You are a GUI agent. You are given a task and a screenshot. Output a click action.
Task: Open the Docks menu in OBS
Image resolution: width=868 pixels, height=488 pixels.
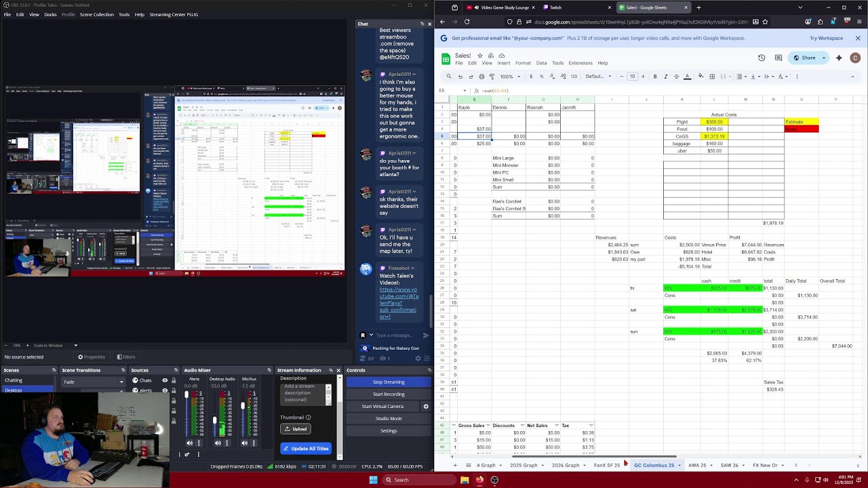coord(50,14)
